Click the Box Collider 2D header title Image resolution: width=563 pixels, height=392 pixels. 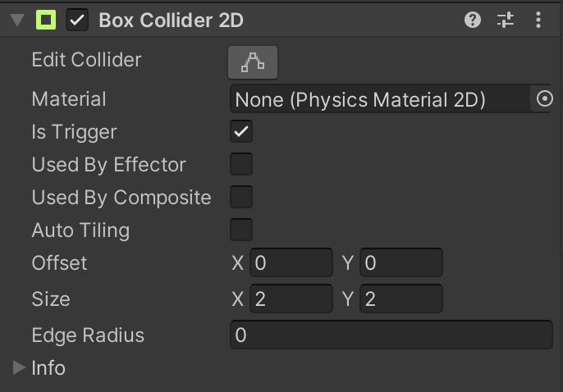pyautogui.click(x=171, y=20)
